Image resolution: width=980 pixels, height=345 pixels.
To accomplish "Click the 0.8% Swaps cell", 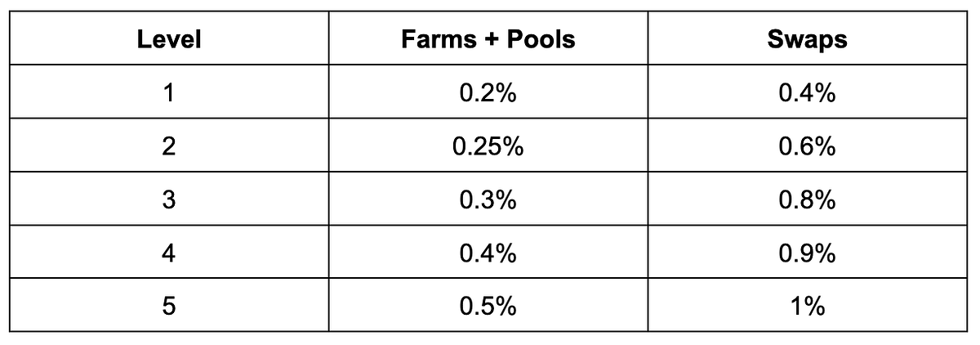I will (807, 199).
